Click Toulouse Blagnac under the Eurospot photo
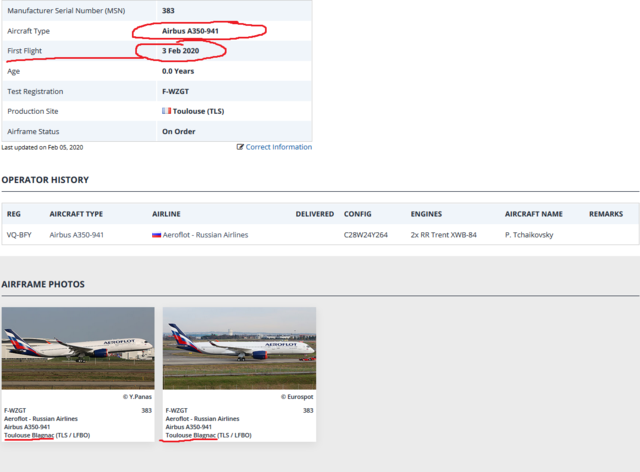 (x=191, y=435)
